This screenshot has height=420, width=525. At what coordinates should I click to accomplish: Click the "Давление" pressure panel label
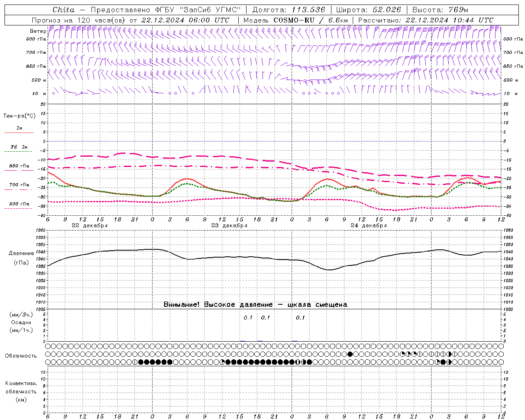(21, 253)
